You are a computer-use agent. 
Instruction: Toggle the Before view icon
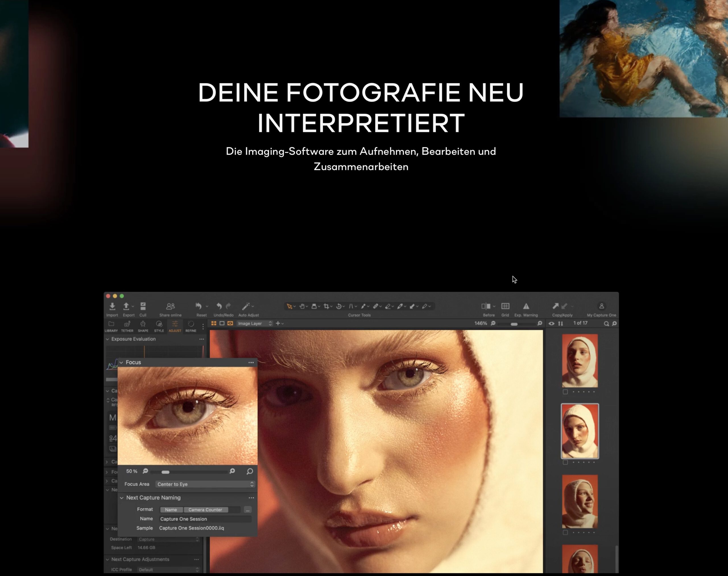(486, 306)
